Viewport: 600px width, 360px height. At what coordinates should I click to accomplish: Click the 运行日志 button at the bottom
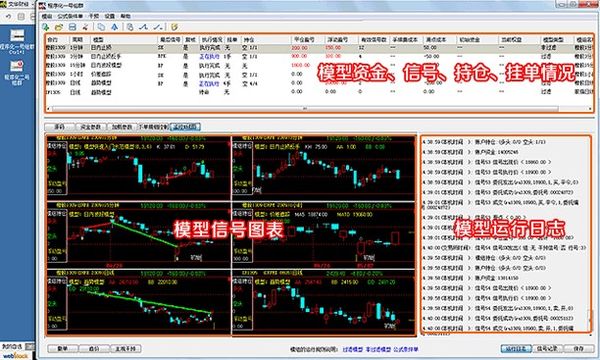tap(516, 349)
